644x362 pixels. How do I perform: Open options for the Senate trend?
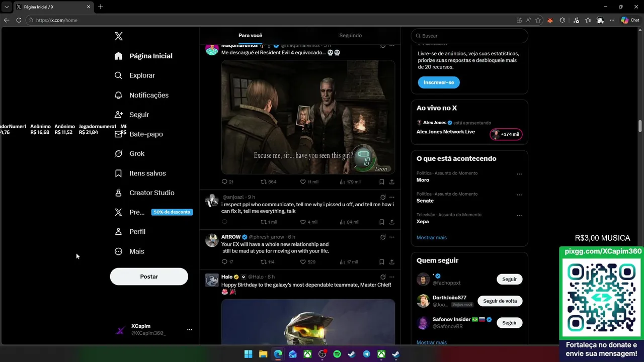coord(519,195)
